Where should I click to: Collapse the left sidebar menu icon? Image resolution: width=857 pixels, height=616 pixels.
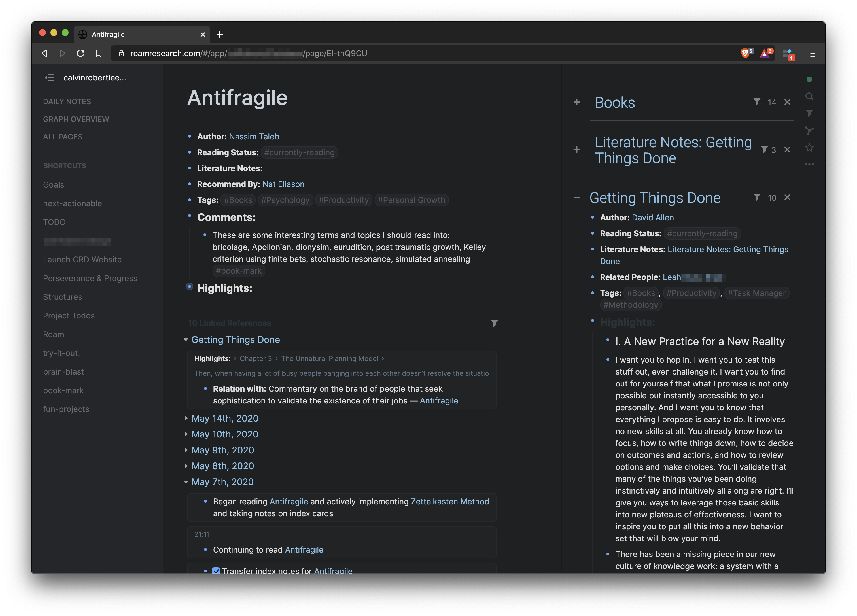[x=49, y=78]
